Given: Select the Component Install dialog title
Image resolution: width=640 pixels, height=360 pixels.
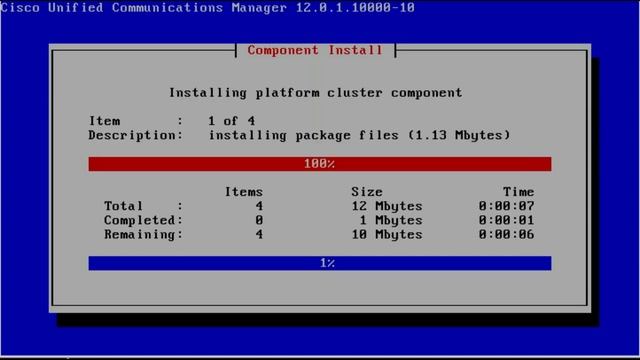Looking at the screenshot, I should (x=315, y=50).
